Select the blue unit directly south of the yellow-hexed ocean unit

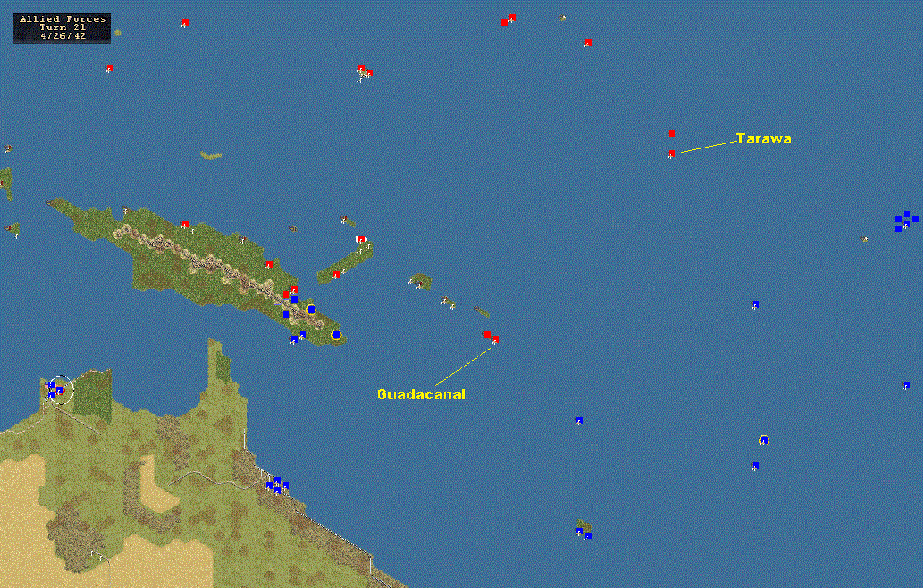(x=755, y=466)
